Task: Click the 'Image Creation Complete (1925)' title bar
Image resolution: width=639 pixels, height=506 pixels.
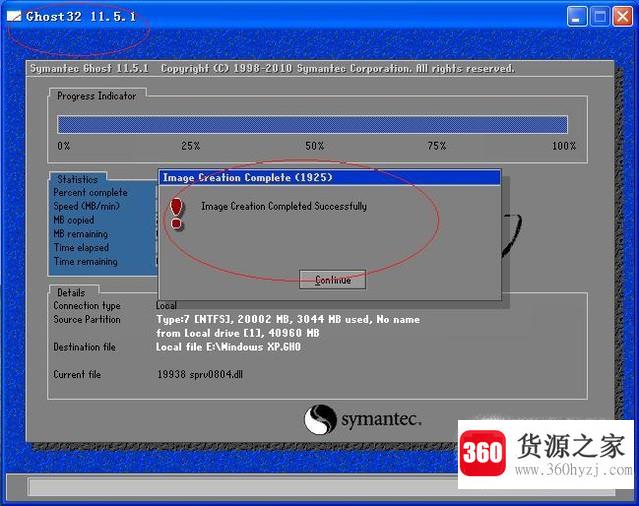Action: click(330, 178)
